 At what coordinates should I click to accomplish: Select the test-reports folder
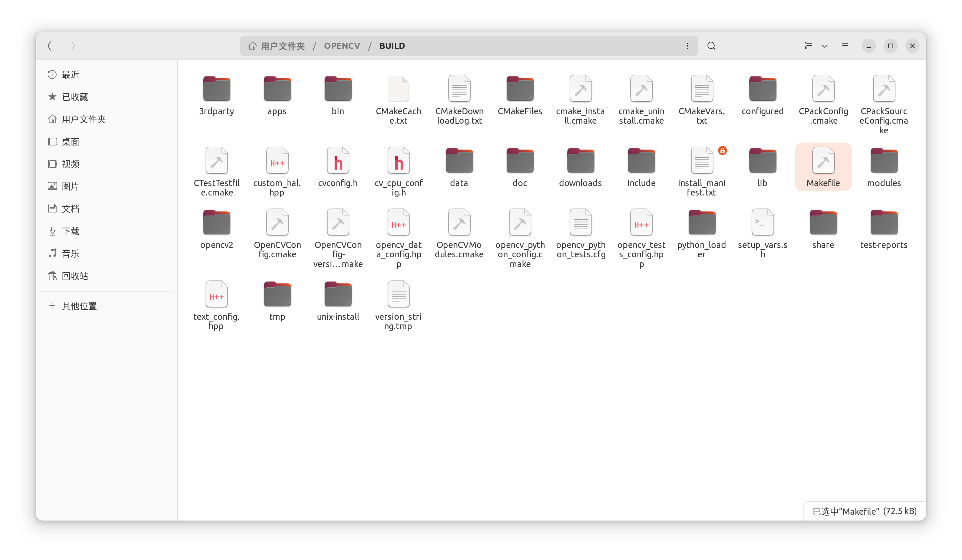pos(884,229)
